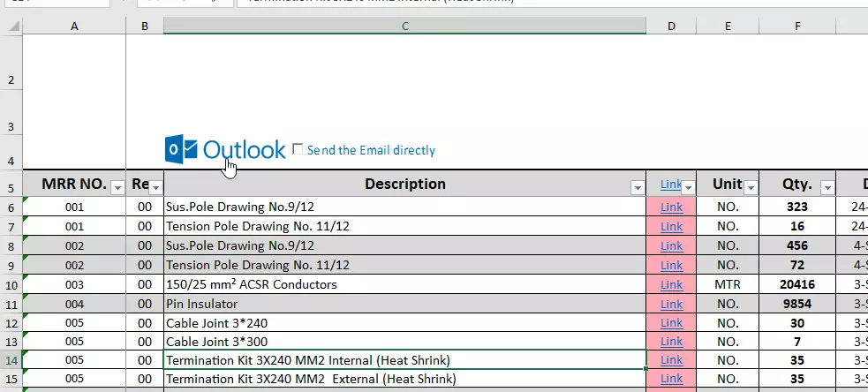The width and height of the screenshot is (868, 392).
Task: Open Link for row 6 Sus.Pole
Action: 671,207
